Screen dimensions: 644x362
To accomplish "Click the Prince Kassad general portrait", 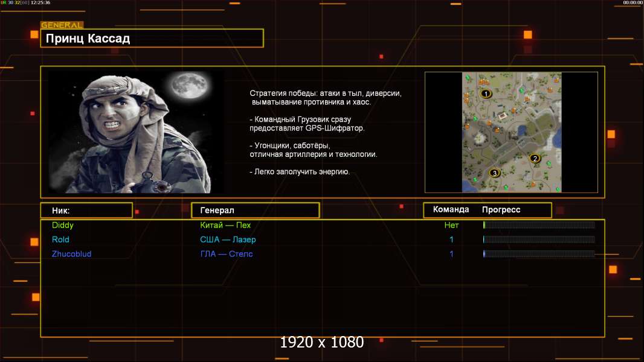I will point(136,133).
